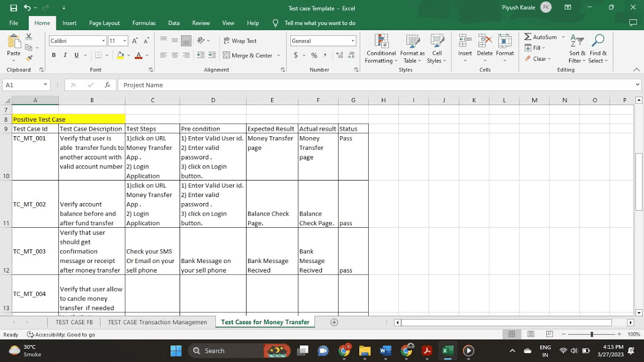Open Find & Select menu
644x362 pixels.
(x=598, y=49)
